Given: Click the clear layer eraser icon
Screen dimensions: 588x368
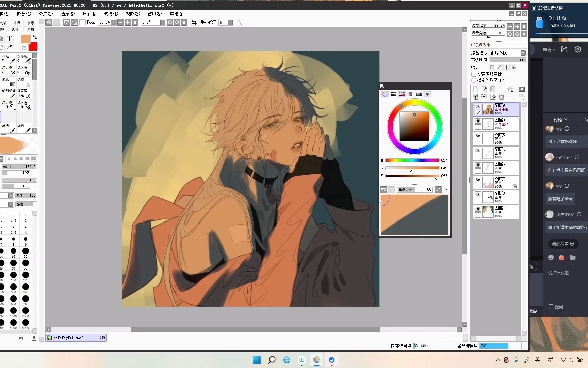Looking at the screenshot, I should pyautogui.click(x=493, y=97).
